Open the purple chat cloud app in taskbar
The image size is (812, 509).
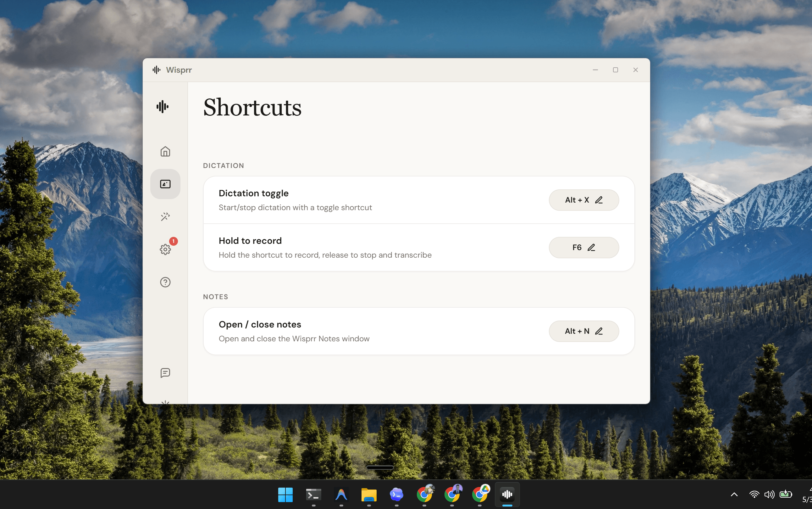click(397, 495)
